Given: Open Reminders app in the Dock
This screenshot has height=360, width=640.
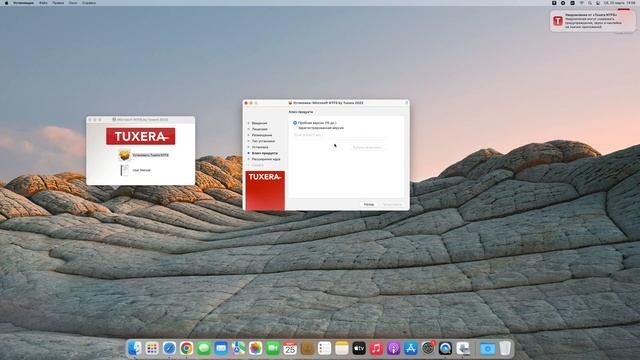Looking at the screenshot, I should (x=324, y=348).
